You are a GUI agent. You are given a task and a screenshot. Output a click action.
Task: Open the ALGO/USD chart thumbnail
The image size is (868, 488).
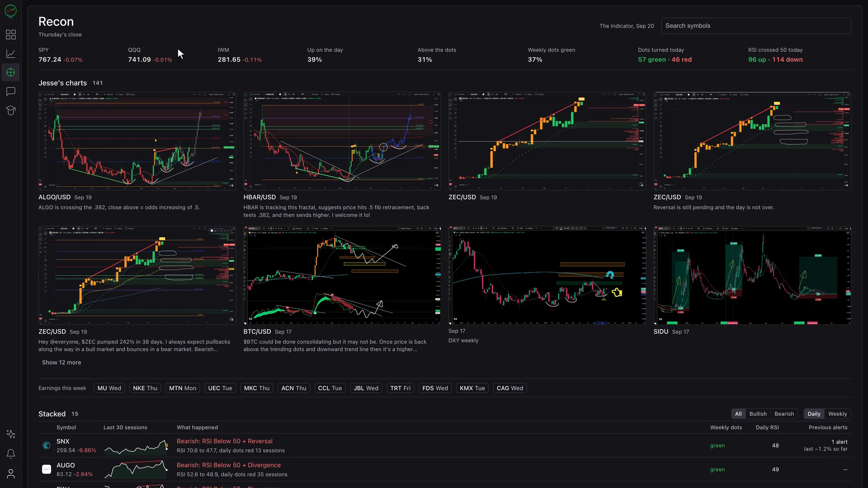(137, 141)
